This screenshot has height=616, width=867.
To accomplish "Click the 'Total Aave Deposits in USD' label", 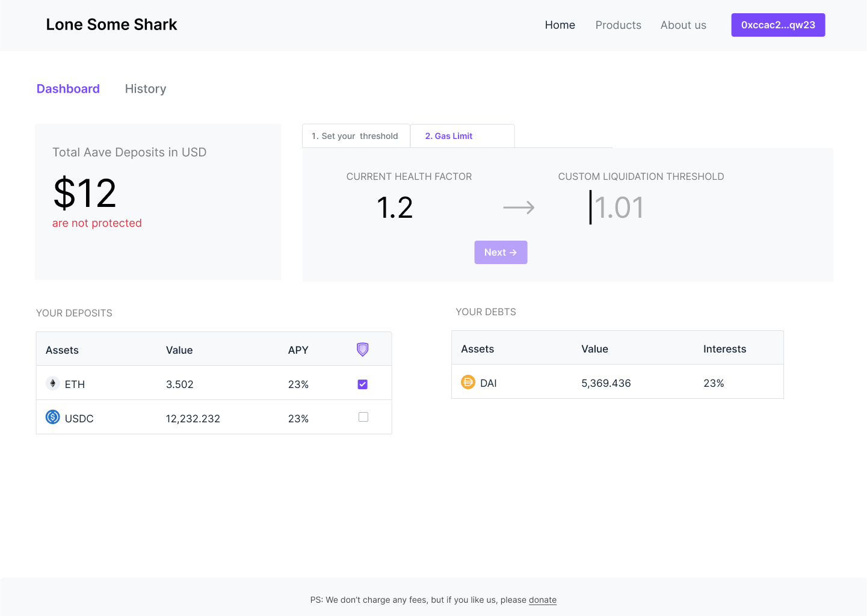I will tap(129, 152).
